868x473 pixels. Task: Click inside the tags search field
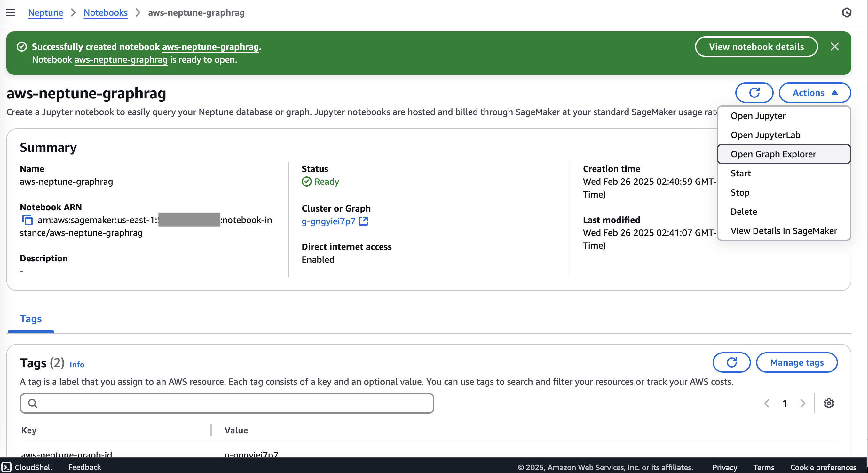[x=226, y=403]
